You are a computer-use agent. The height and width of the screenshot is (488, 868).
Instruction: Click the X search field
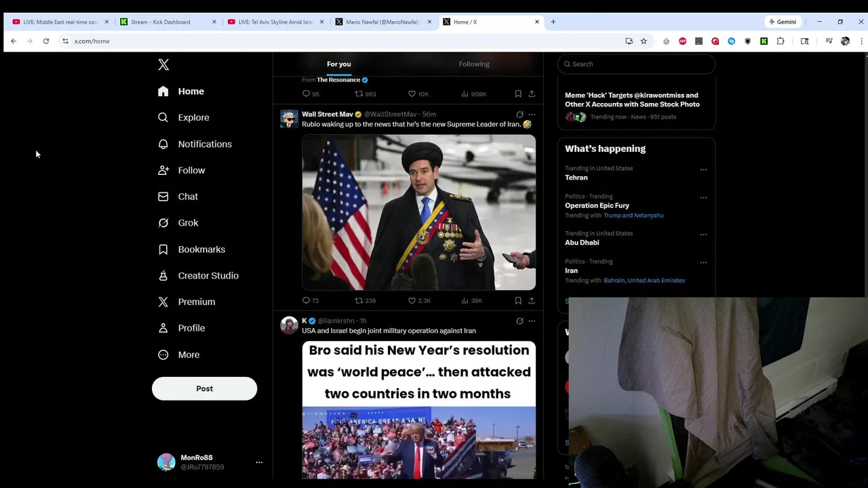click(x=636, y=64)
